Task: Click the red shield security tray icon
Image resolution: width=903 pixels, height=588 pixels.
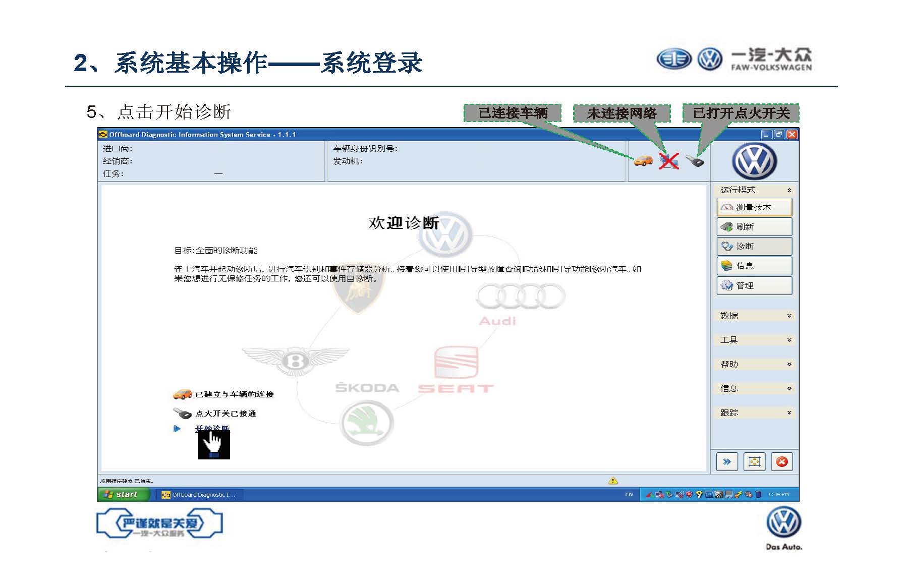Action: tap(689, 495)
